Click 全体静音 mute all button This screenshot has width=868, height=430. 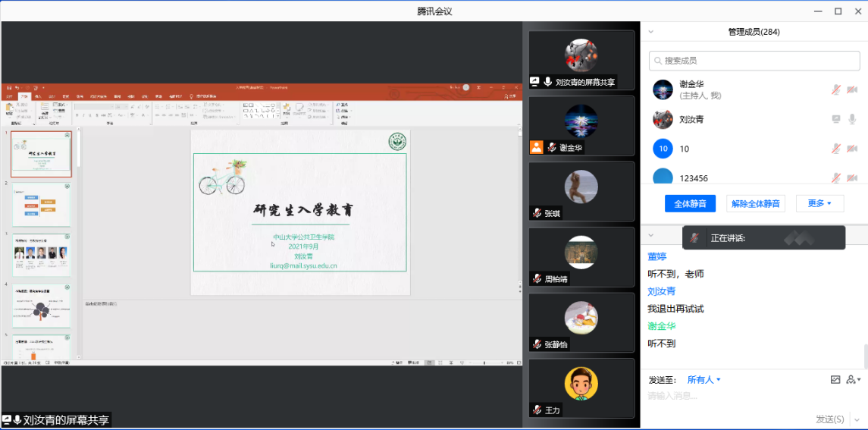tap(690, 203)
